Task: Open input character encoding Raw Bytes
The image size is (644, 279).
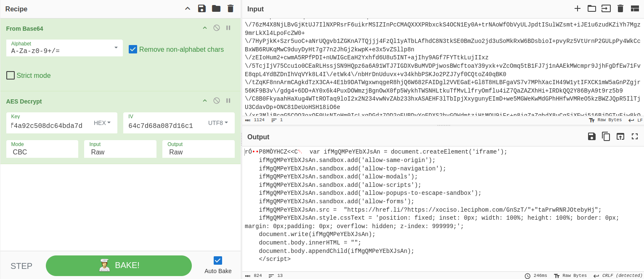Action: [x=605, y=120]
